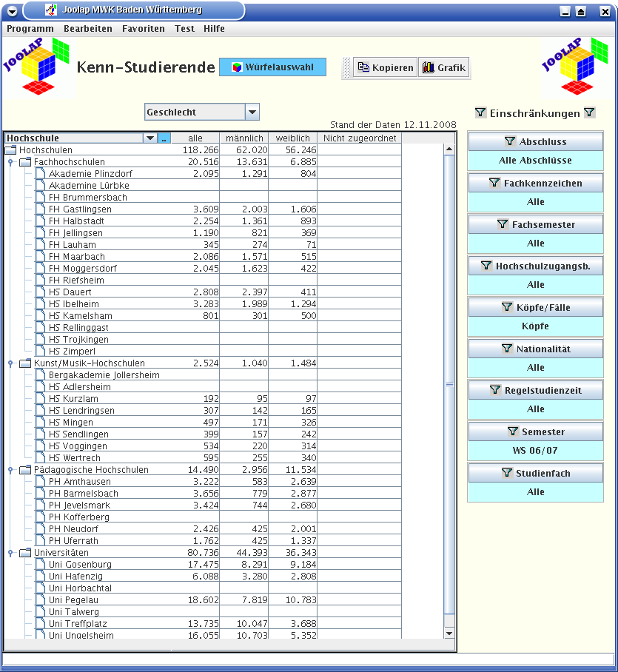
Task: Click the document icon for Uni Gosenburg
Action: [x=40, y=565]
